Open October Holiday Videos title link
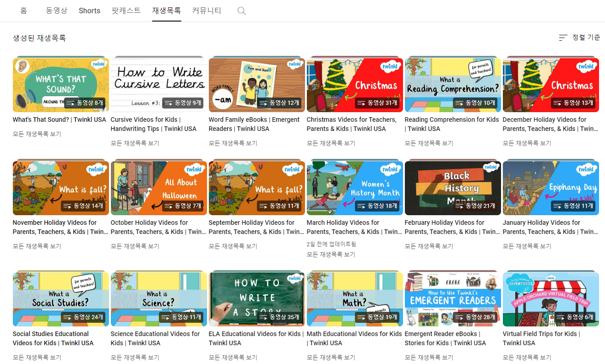 tap(159, 227)
